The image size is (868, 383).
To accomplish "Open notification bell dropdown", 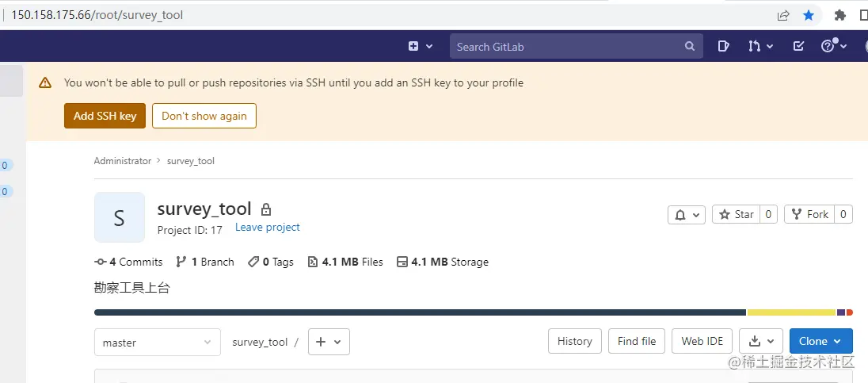I will 687,214.
